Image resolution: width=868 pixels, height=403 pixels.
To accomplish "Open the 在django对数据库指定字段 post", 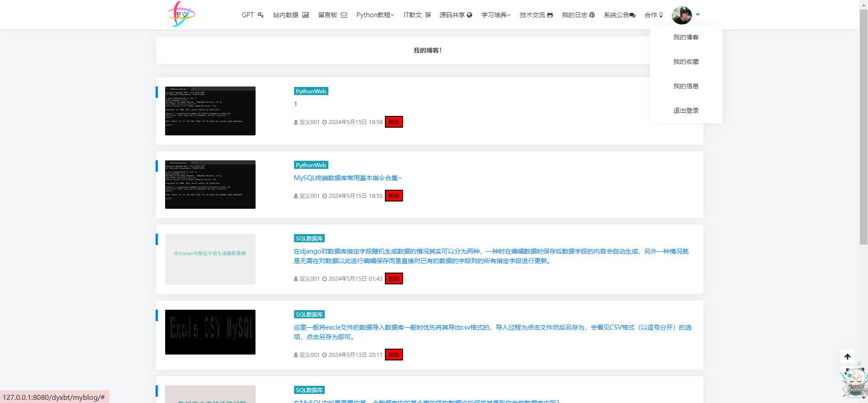I will pos(491,256).
